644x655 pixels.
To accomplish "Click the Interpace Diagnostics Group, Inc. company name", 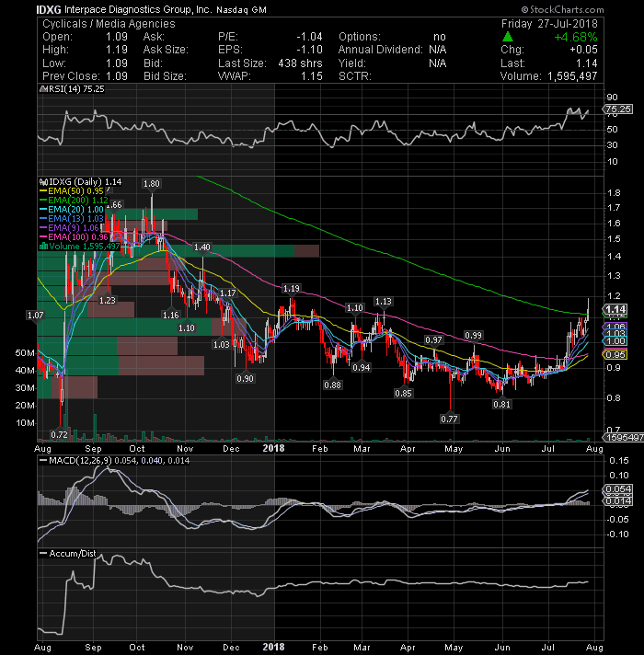I will [x=138, y=9].
